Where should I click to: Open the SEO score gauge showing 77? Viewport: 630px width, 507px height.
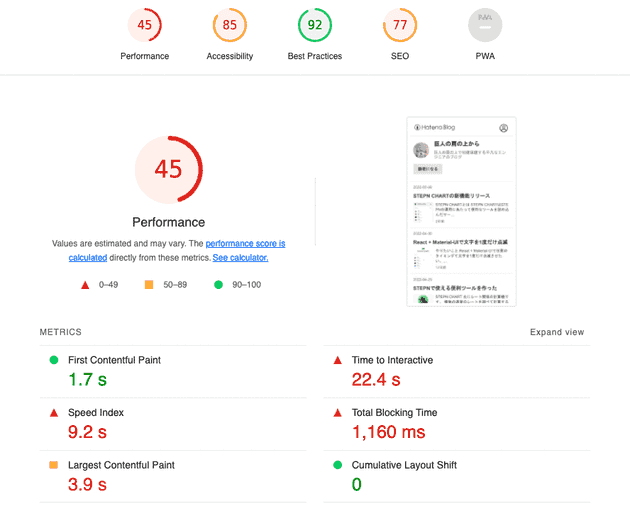400,25
